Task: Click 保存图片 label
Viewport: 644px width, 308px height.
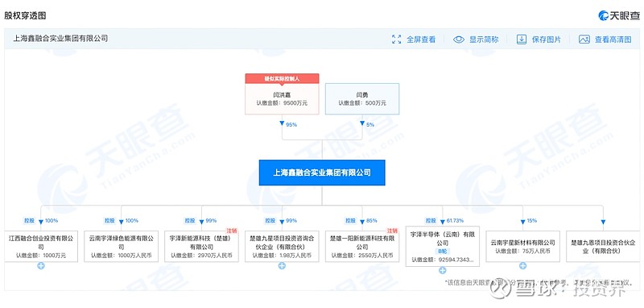Action: click(547, 40)
